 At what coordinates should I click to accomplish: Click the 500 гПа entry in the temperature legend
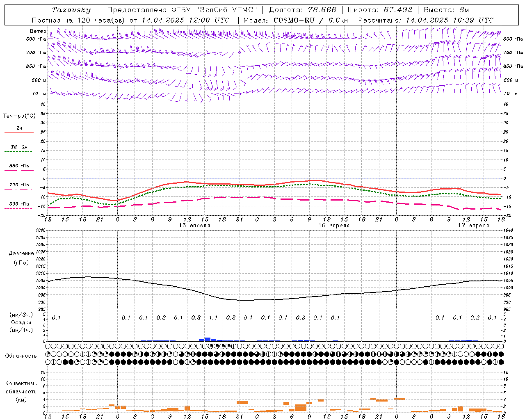pos(19,204)
